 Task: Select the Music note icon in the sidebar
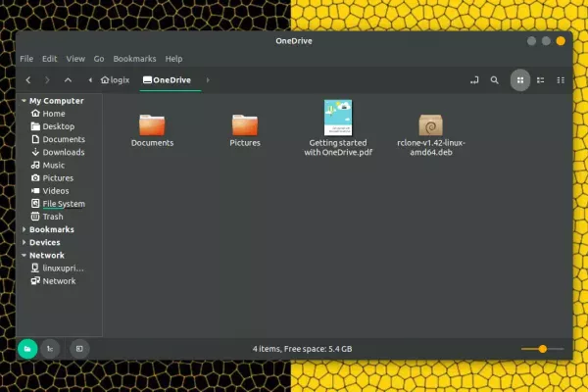click(35, 165)
